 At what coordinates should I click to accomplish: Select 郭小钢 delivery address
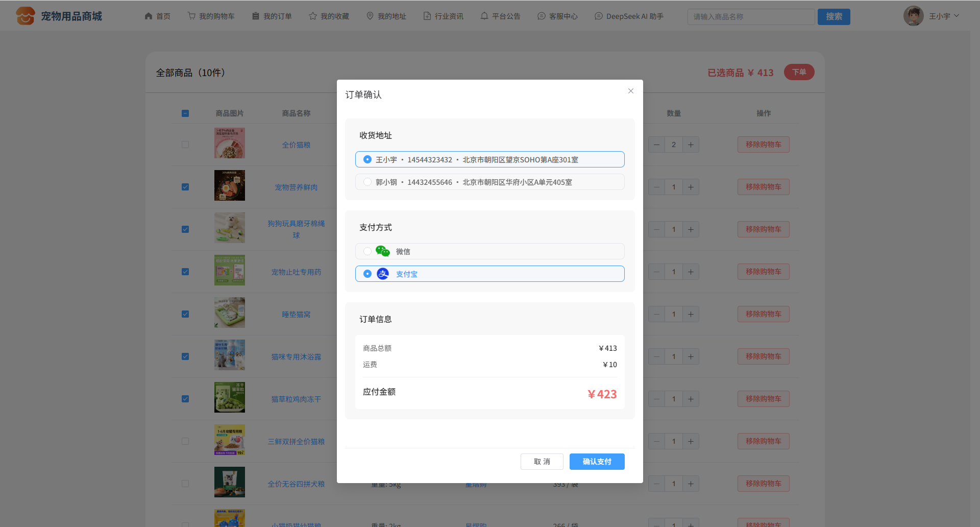(x=367, y=182)
